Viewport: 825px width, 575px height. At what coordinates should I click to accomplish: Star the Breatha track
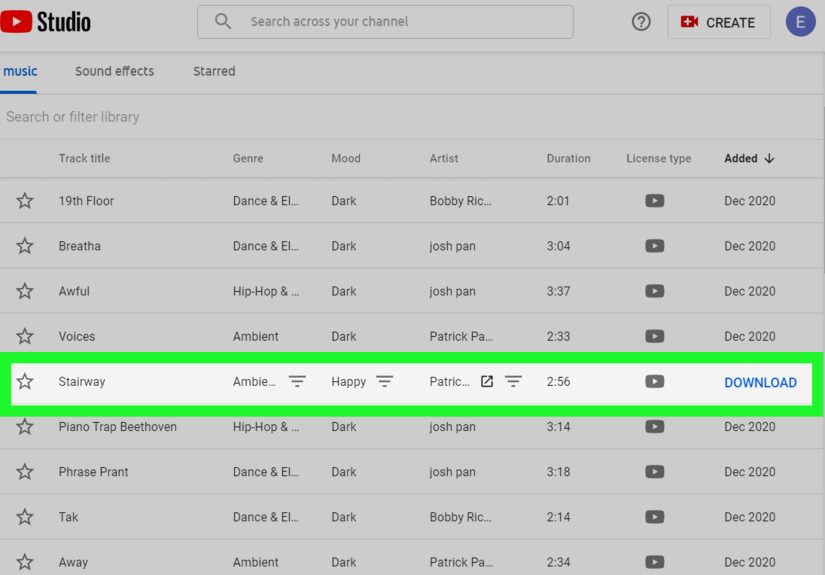pyautogui.click(x=25, y=246)
